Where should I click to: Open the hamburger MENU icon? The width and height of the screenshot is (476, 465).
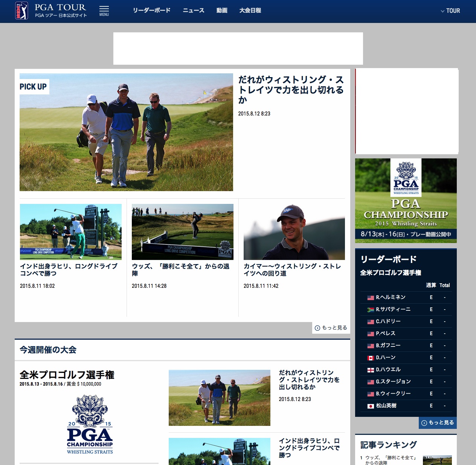(104, 9)
